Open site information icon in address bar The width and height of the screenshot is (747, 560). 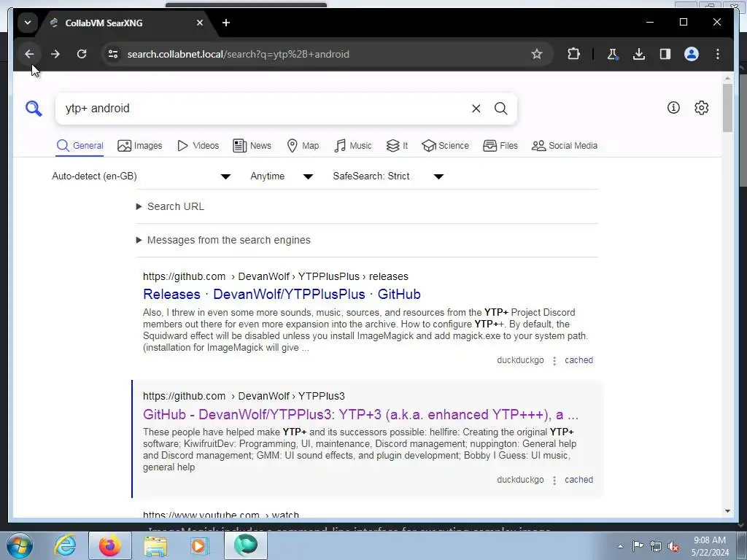pyautogui.click(x=113, y=54)
